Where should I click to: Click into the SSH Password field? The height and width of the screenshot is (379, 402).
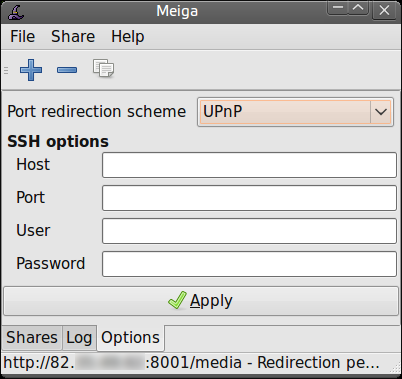click(249, 264)
